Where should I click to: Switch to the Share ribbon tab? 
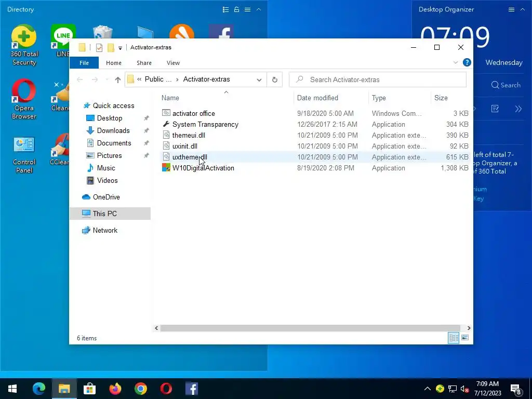[144, 63]
